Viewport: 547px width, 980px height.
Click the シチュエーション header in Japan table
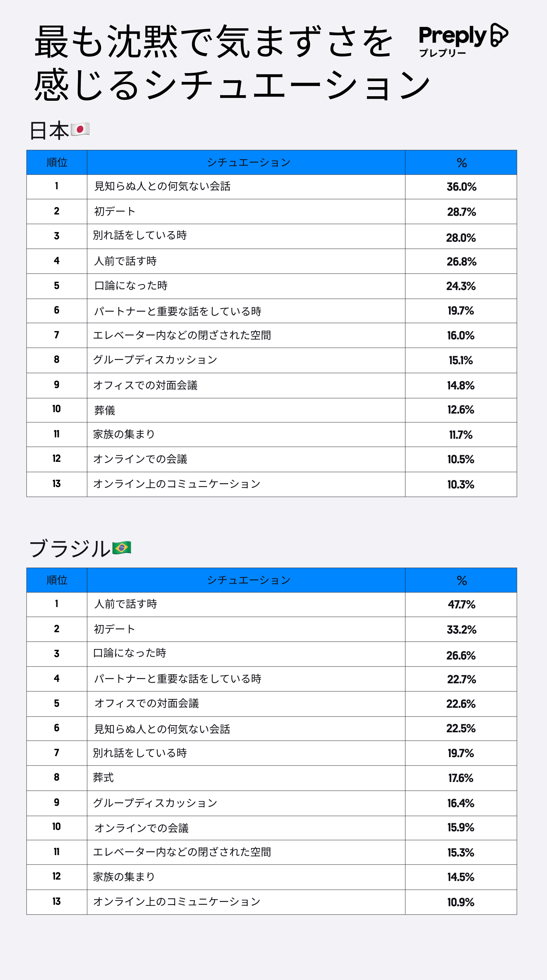tap(248, 162)
